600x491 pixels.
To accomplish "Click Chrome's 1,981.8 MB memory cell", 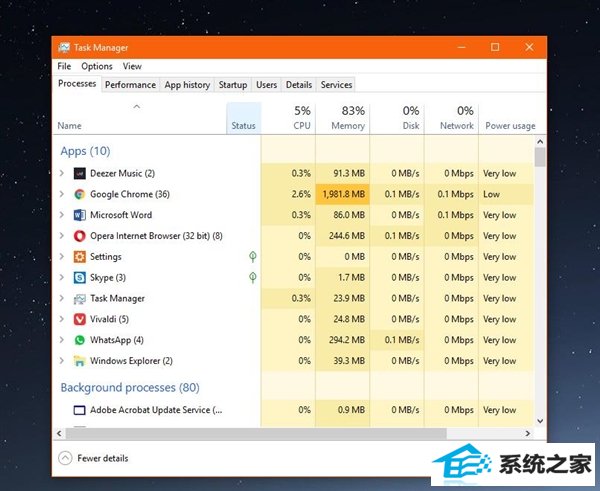I will [342, 194].
